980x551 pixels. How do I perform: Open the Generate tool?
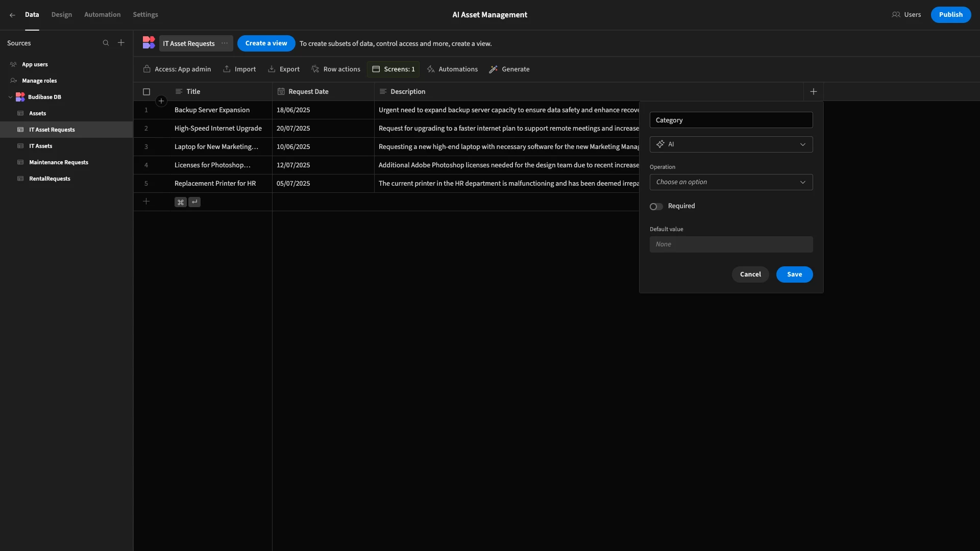point(509,69)
